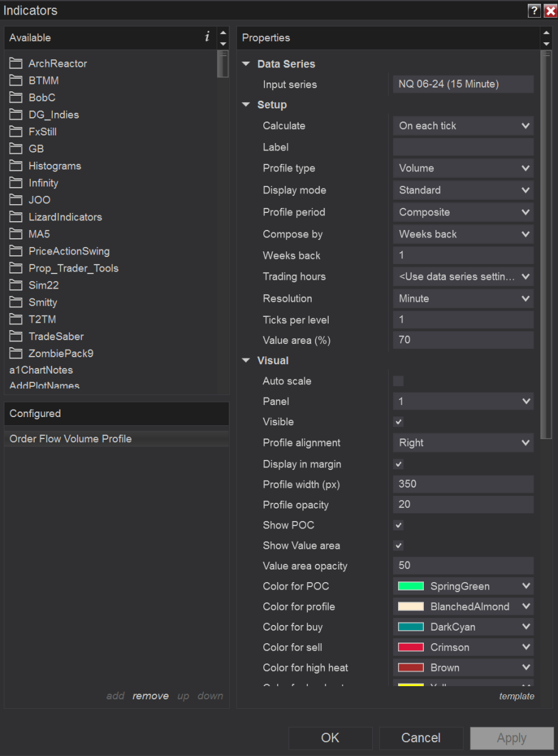Open the Histograms folder
558x756 pixels.
55,166
